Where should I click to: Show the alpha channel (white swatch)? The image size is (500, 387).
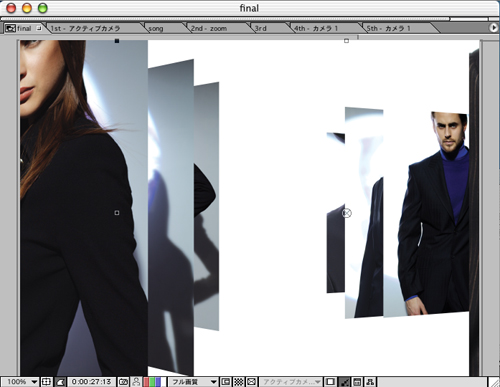[x=164, y=382]
